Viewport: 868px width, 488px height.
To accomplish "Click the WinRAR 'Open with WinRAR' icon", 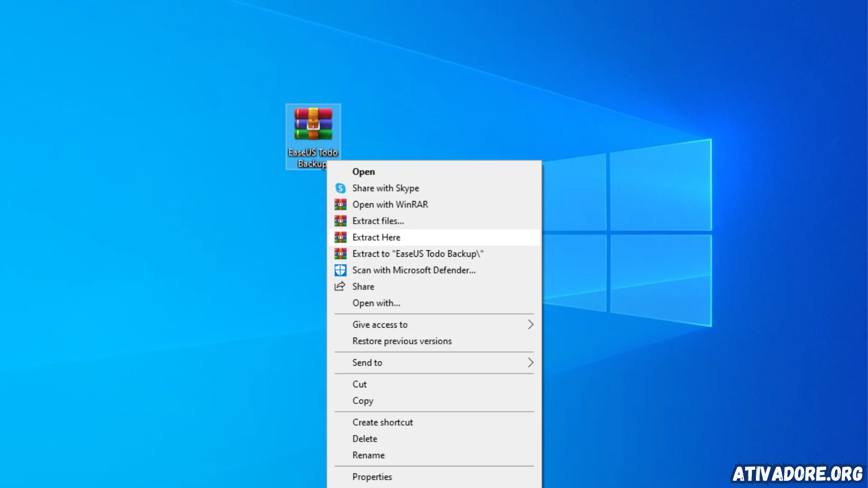I will (x=340, y=204).
